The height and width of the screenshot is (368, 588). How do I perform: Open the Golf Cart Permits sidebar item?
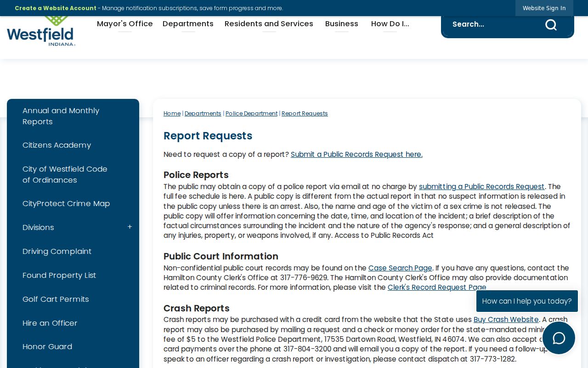pos(73,299)
